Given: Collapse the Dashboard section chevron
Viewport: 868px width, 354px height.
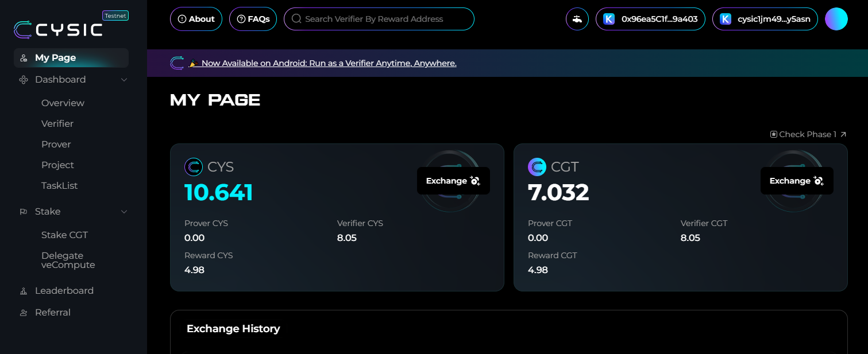Looking at the screenshot, I should [x=124, y=80].
